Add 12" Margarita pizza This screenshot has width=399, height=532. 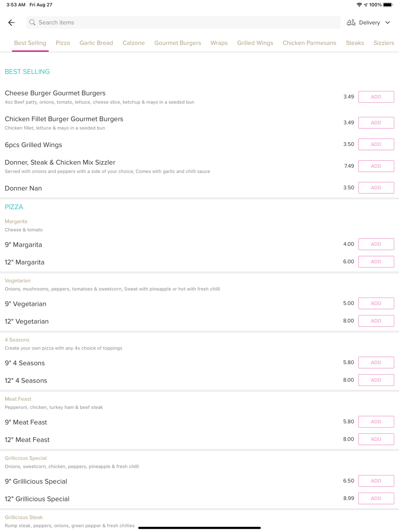(x=376, y=262)
